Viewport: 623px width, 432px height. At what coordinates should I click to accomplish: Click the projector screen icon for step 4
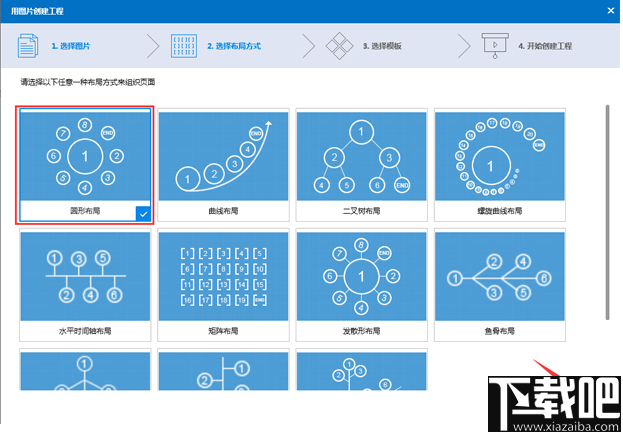(495, 46)
